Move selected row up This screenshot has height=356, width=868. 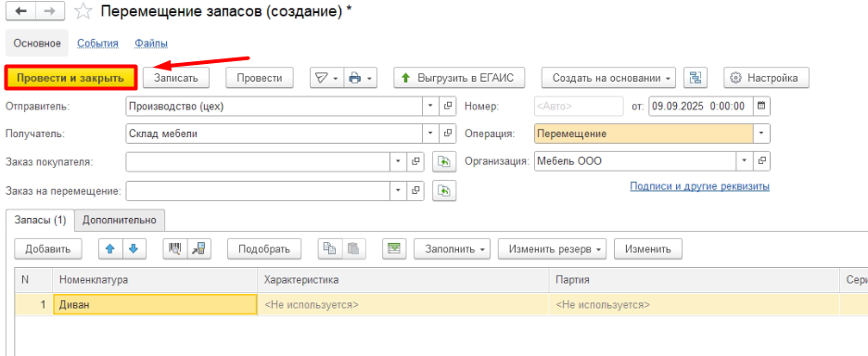point(110,248)
